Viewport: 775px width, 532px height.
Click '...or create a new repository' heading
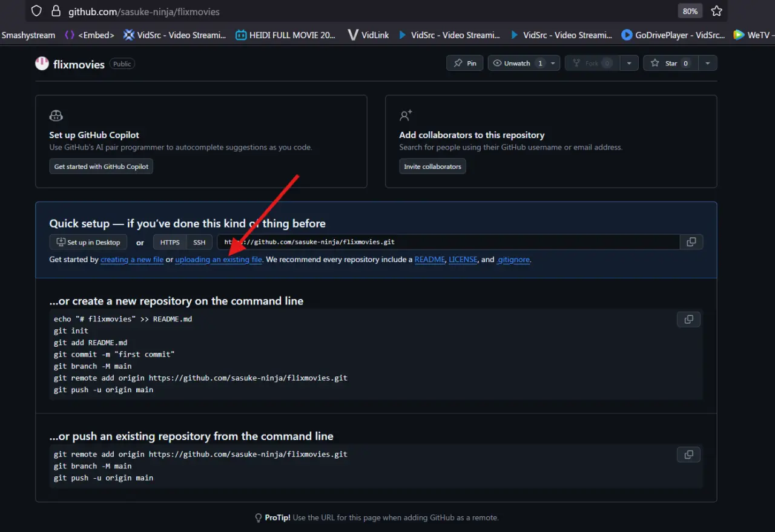[176, 301]
